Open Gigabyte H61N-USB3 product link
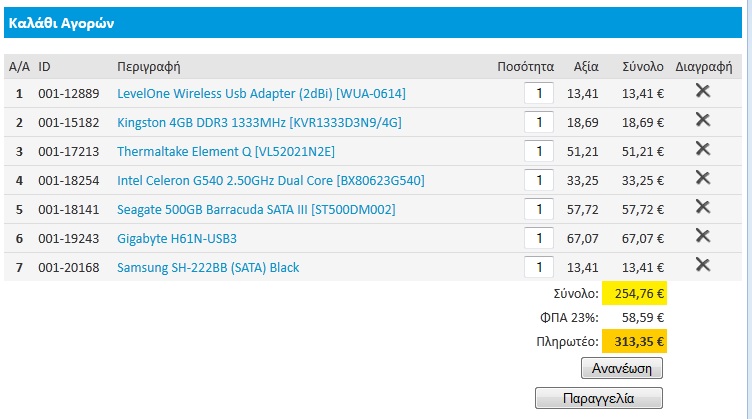The width and height of the screenshot is (752, 419). [177, 239]
